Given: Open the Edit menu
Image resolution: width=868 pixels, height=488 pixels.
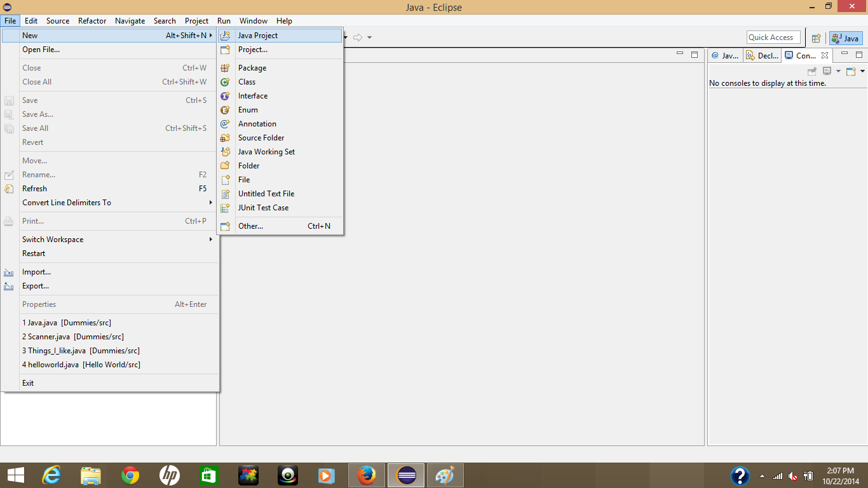Looking at the screenshot, I should pos(31,21).
